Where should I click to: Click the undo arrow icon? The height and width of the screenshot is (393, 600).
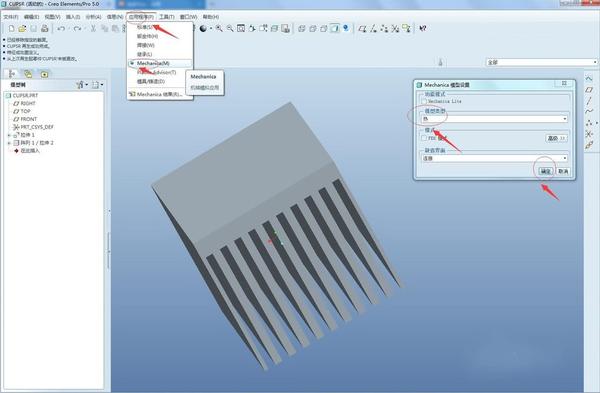[61, 28]
